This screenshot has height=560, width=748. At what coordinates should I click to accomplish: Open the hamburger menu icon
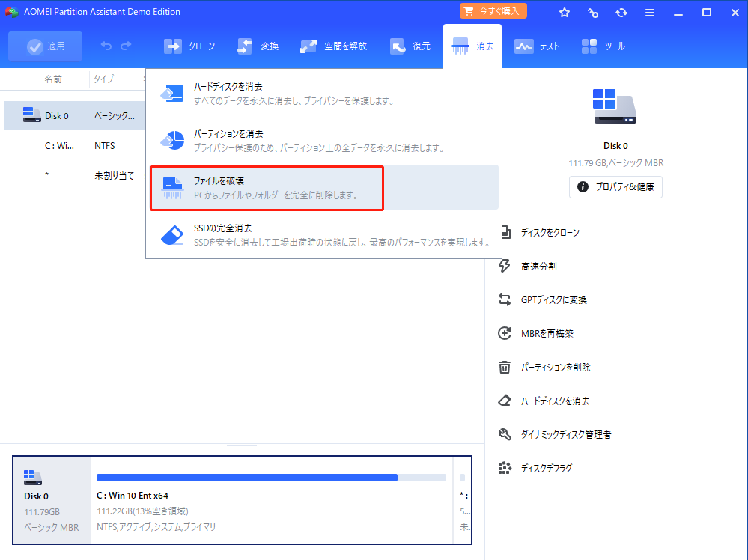pos(650,13)
